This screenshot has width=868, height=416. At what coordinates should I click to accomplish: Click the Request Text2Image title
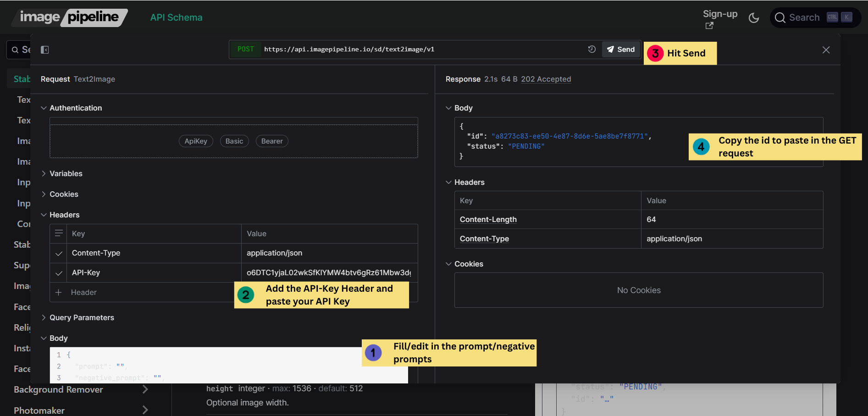click(78, 79)
